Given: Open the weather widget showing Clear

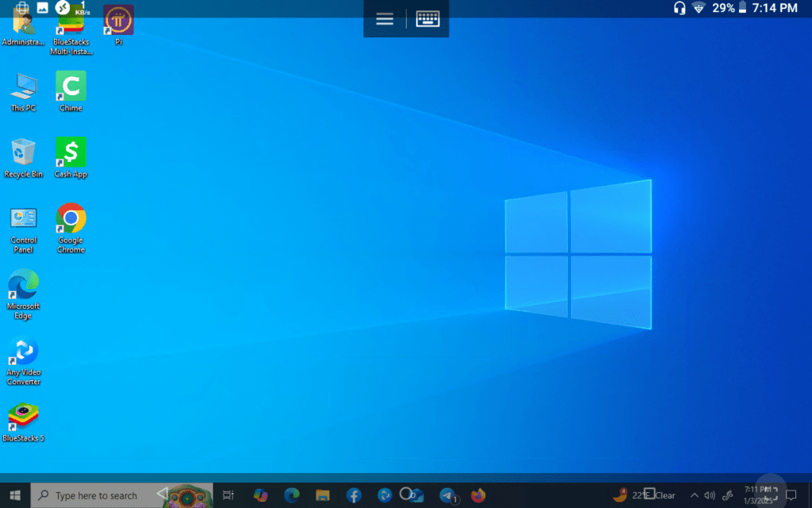Looking at the screenshot, I should click(x=644, y=495).
